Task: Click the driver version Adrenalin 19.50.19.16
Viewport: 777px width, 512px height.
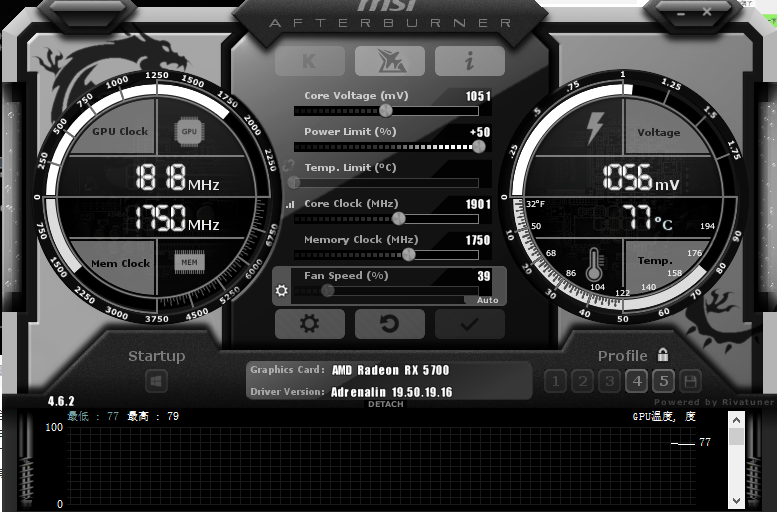Action: pos(391,393)
